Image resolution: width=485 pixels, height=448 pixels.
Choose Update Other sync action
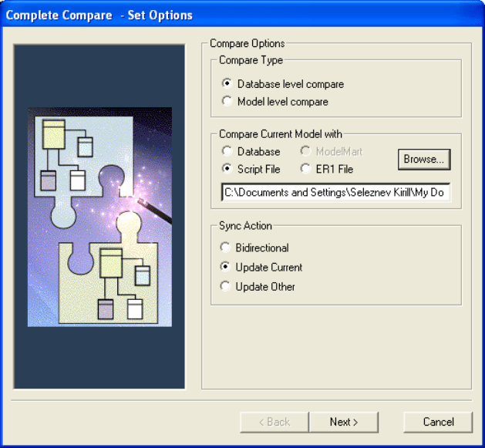pyautogui.click(x=225, y=287)
